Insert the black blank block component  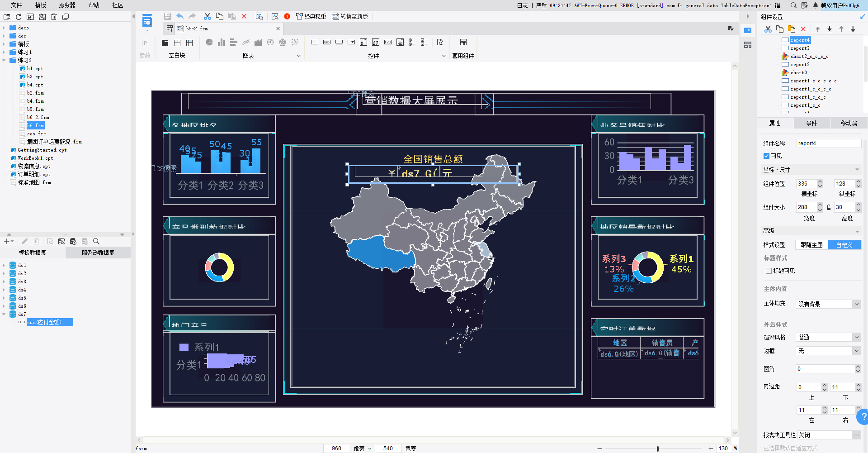pyautogui.click(x=165, y=43)
